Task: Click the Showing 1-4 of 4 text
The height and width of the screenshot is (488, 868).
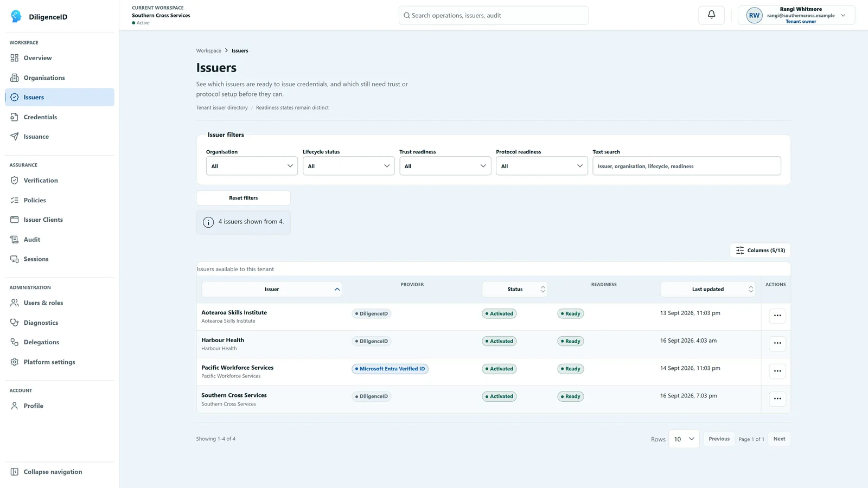Action: [215, 439]
